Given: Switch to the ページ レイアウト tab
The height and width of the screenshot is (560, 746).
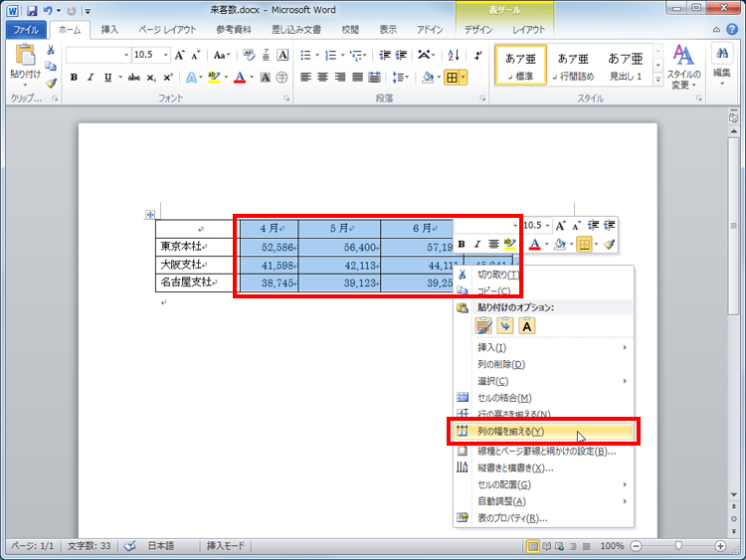Looking at the screenshot, I should coord(167,30).
